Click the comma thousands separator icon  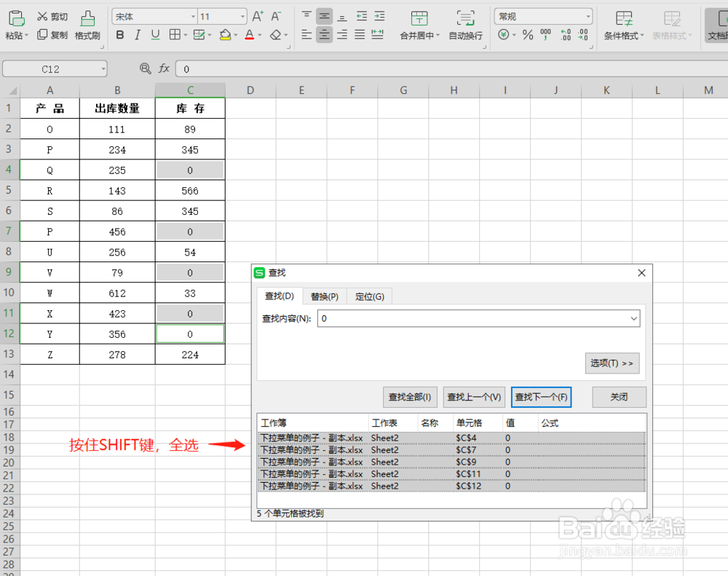point(547,33)
